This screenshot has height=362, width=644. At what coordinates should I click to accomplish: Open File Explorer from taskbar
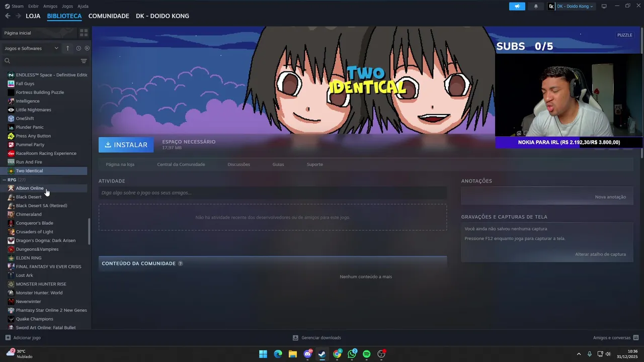pyautogui.click(x=292, y=354)
